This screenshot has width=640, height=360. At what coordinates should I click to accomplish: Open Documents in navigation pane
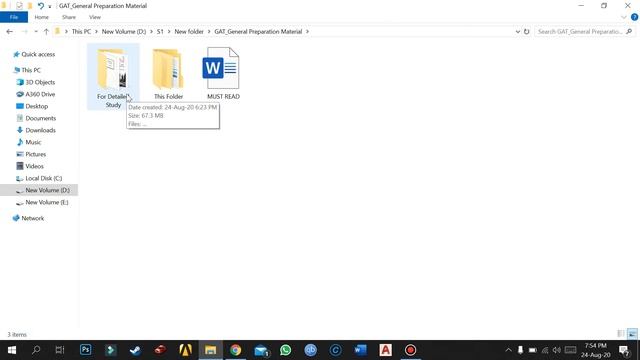(40, 118)
